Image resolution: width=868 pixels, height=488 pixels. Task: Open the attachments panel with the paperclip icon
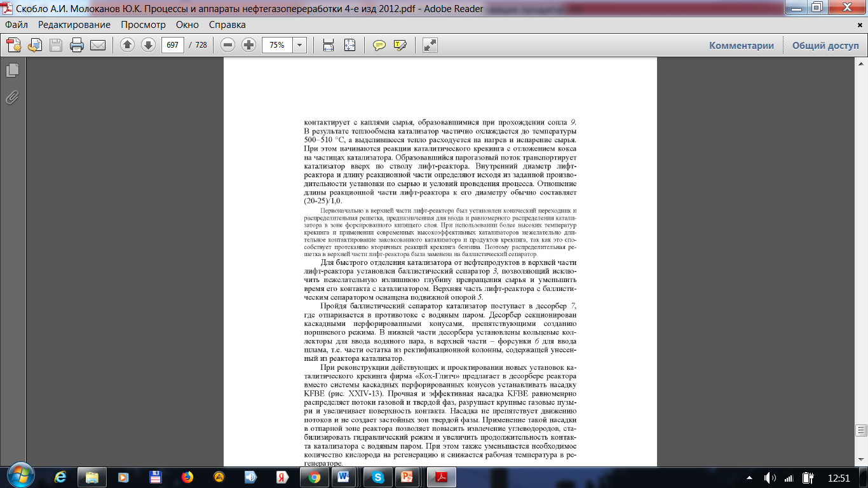pos(12,97)
